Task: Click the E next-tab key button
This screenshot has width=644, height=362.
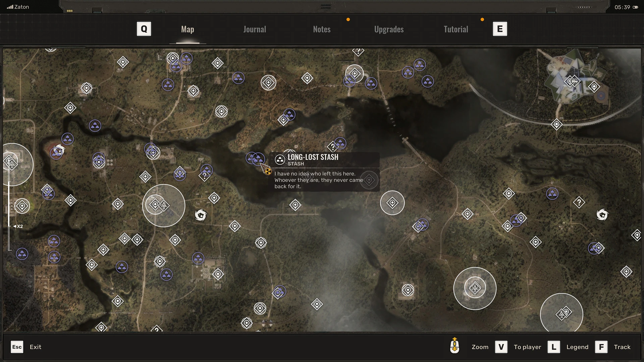Action: [500, 29]
